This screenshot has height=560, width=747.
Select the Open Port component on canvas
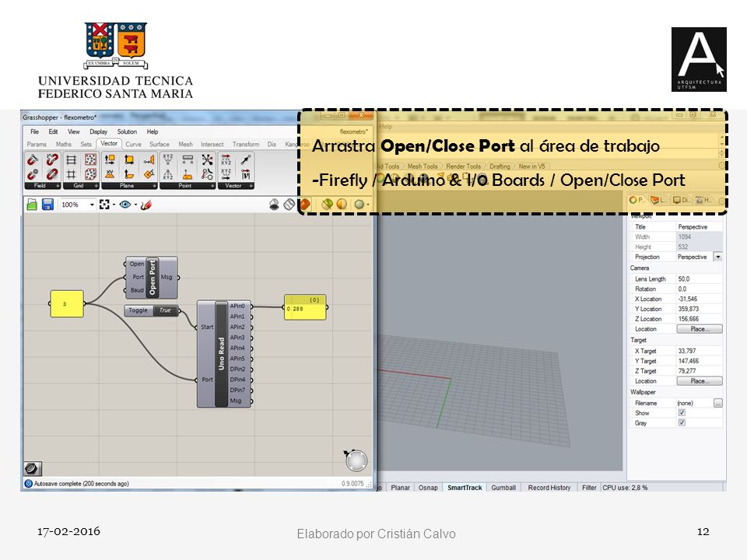(x=153, y=278)
